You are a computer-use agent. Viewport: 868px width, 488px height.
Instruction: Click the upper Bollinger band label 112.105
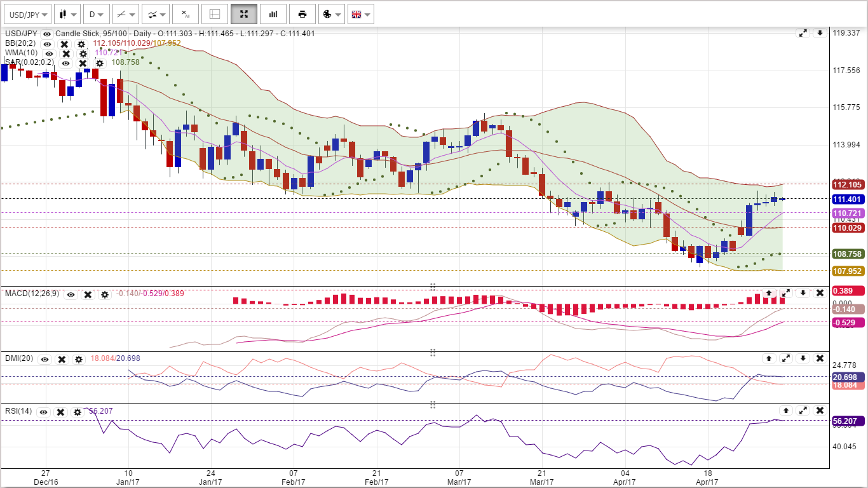pos(848,184)
